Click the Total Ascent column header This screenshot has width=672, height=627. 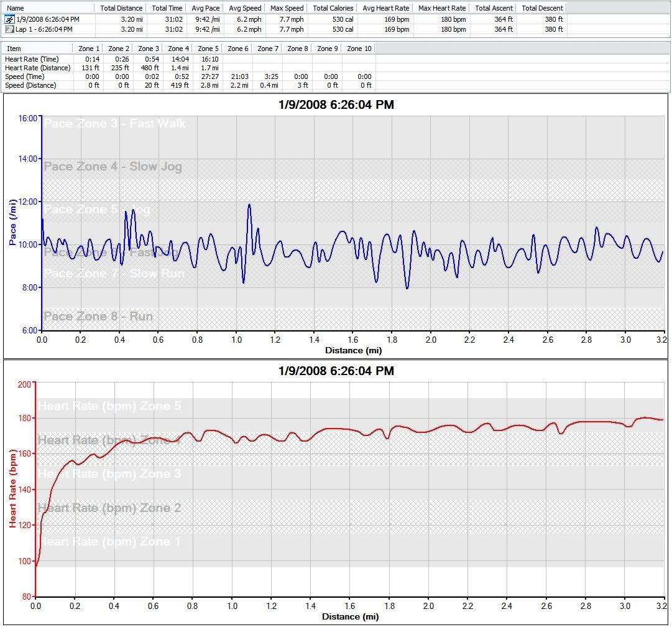click(493, 8)
